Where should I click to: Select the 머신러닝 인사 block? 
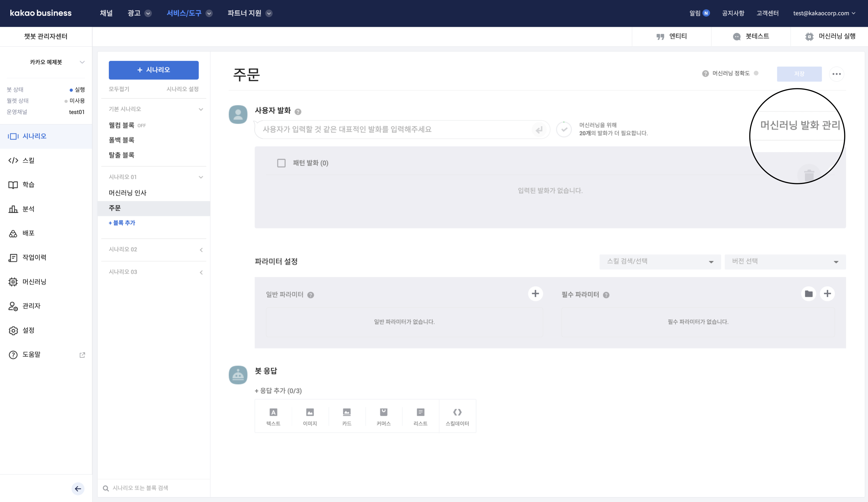tap(128, 193)
